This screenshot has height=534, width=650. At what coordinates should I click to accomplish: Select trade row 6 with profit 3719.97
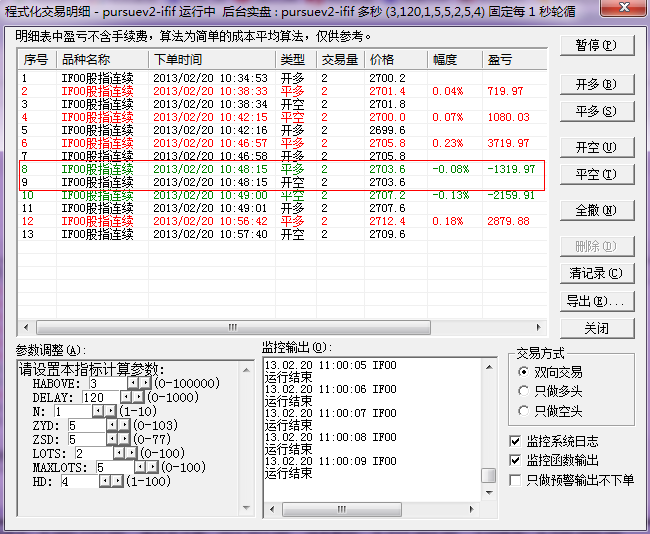point(282,143)
